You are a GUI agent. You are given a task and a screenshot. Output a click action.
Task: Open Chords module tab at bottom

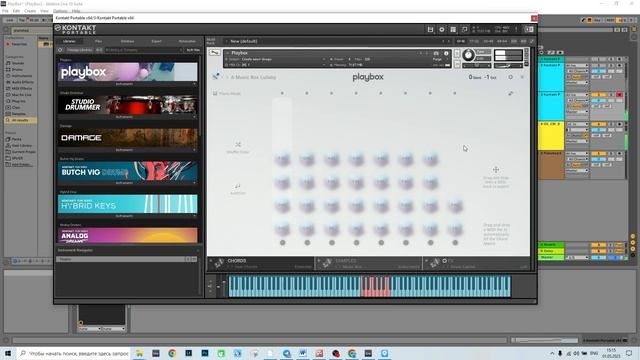[260, 263]
